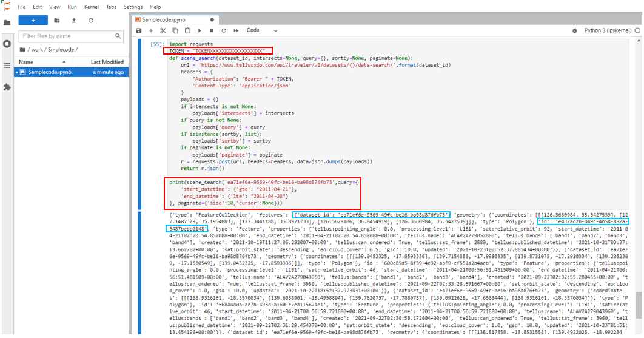This screenshot has width=644, height=338.
Task: Run the selected cell
Action: click(200, 30)
